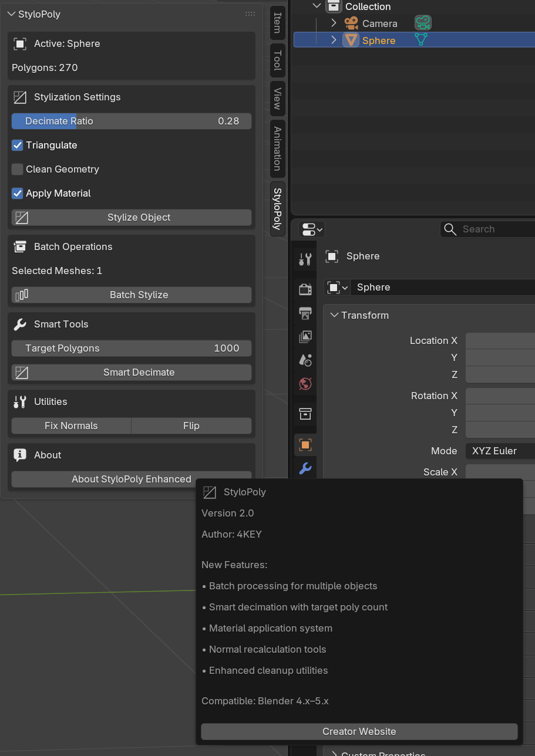Collapse the Collection tree chevron
The height and width of the screenshot is (756, 535).
(x=317, y=6)
